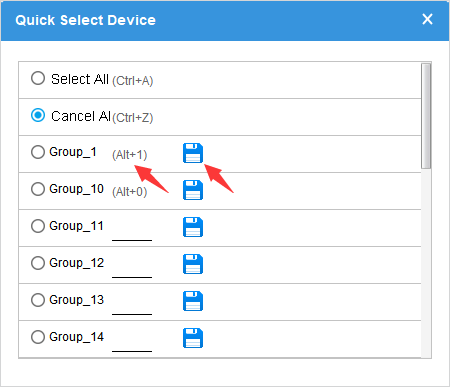Choose the Group_12 radio option
The image size is (450, 387).
pos(38,263)
